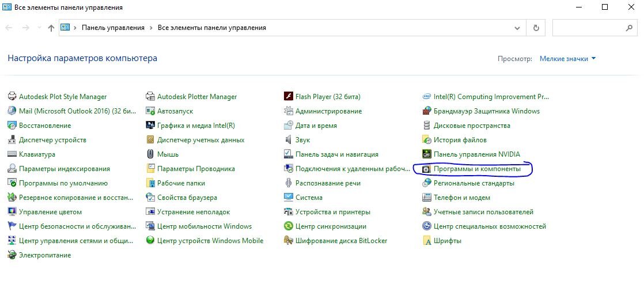The image size is (644, 288).
Task: Open the Дата и время link
Action: (x=316, y=126)
